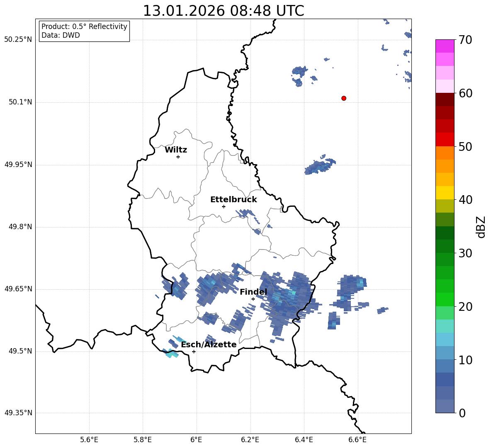The width and height of the screenshot is (491, 448).
Task: Click the 50.25°N latitude label
Action: click(18, 40)
